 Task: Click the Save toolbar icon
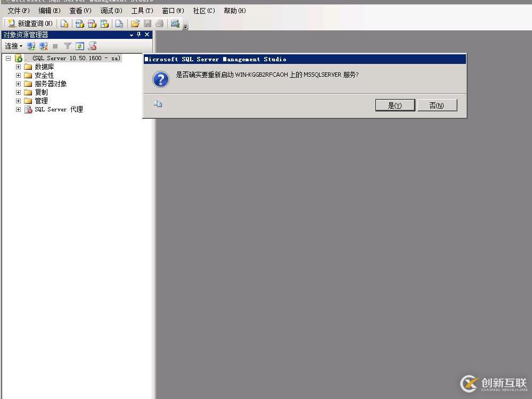pyautogui.click(x=148, y=23)
